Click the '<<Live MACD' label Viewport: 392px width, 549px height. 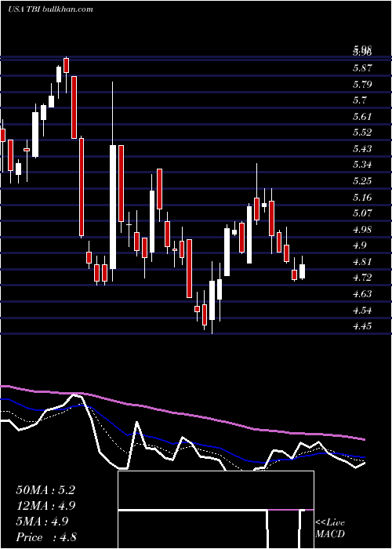click(330, 529)
